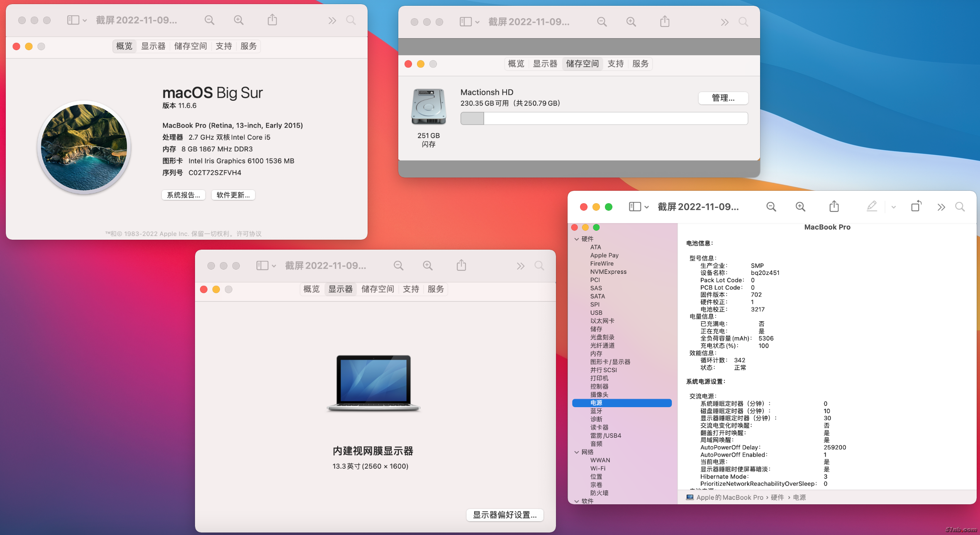Select Apple Pay in the hardware list
980x535 pixels.
click(x=604, y=255)
